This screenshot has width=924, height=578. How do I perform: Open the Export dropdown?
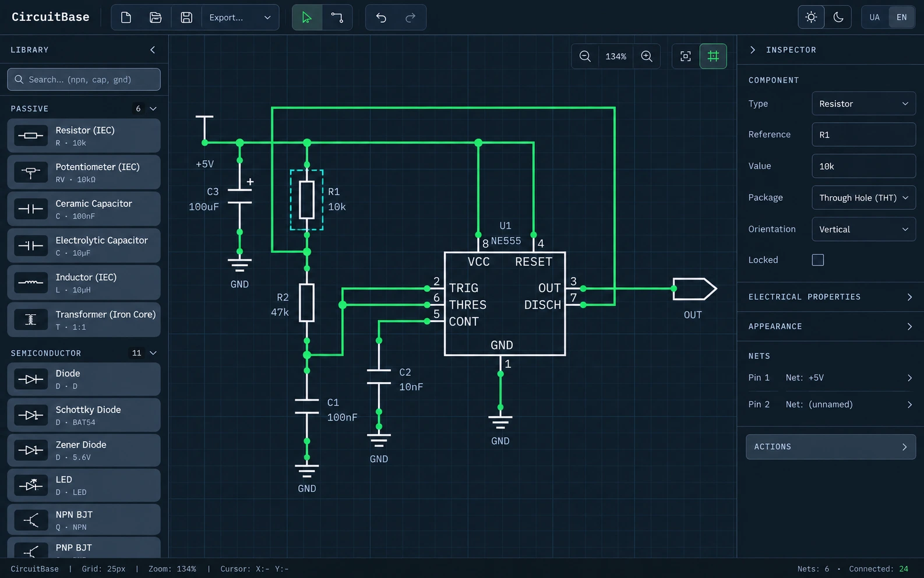240,17
